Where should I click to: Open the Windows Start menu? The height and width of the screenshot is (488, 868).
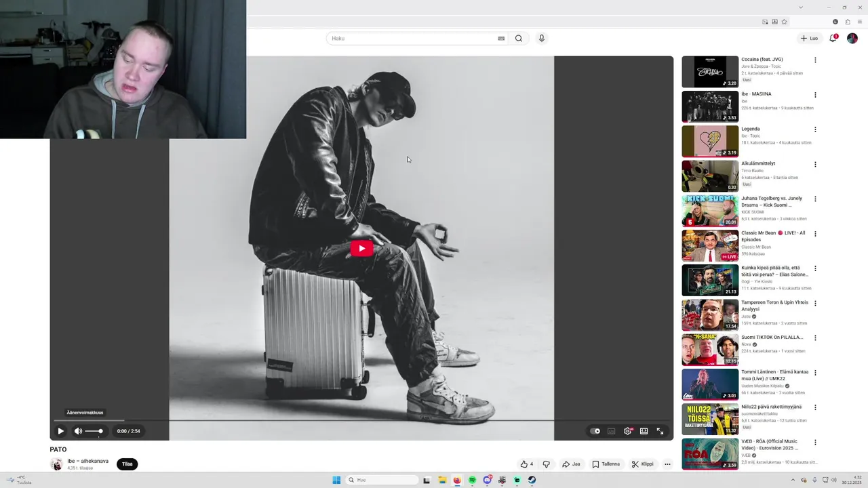coord(336,480)
